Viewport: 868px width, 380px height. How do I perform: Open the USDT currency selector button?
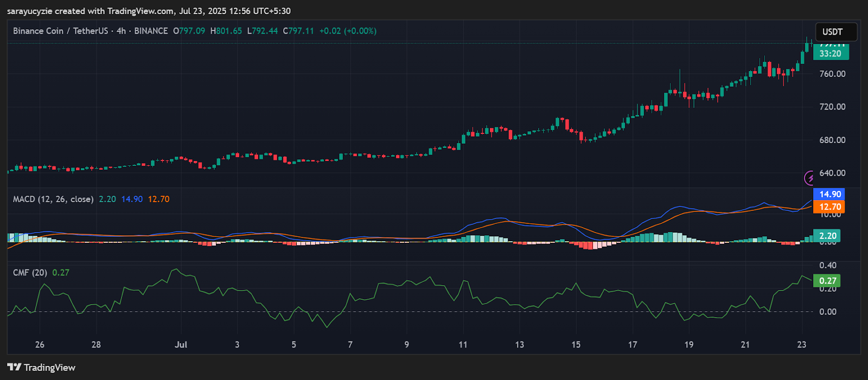(x=836, y=31)
